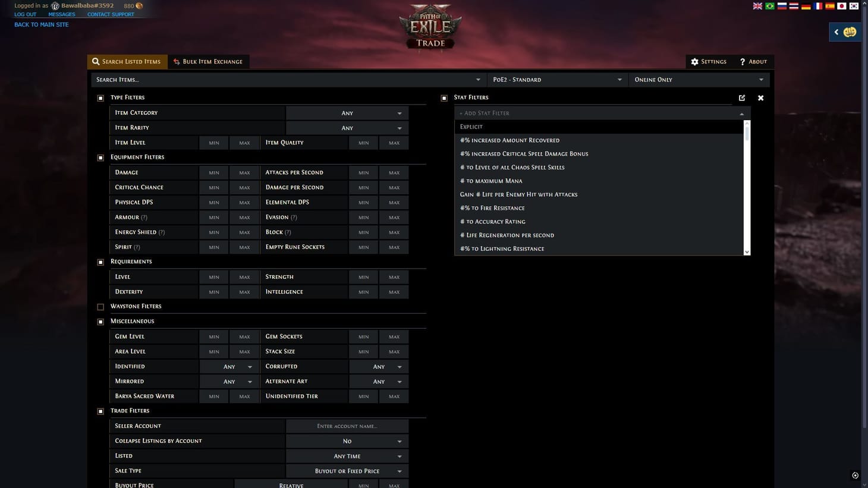
Task: Switch language using the German flag icon
Action: [806, 5]
